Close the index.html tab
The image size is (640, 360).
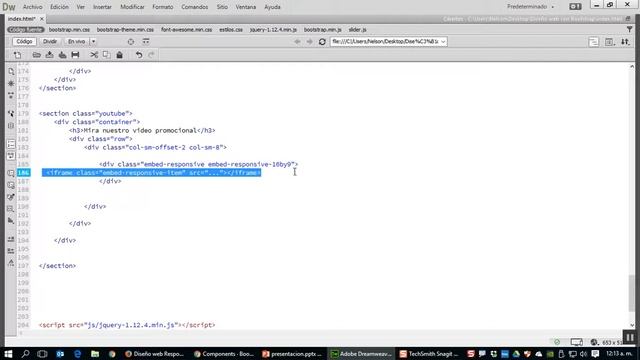click(x=42, y=19)
